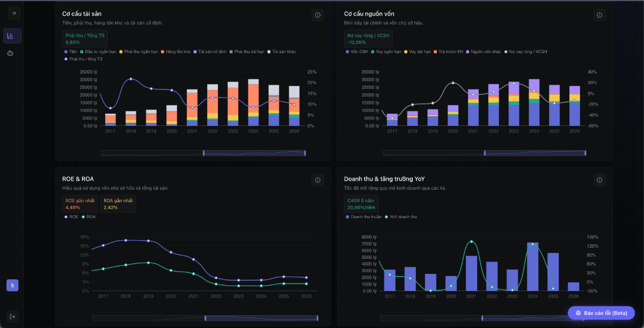Image resolution: width=644 pixels, height=328 pixels.
Task: Click the 2019 ROE data point
Action: point(149,241)
